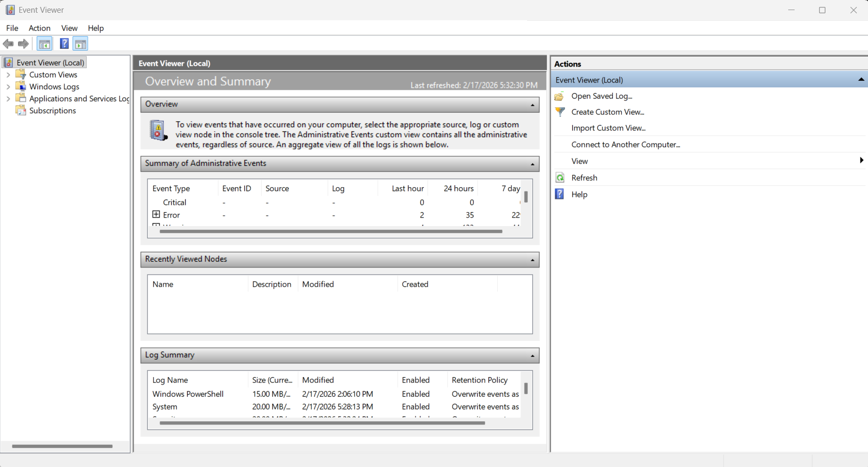The width and height of the screenshot is (868, 467).
Task: Select the Critical event type row
Action: point(335,203)
